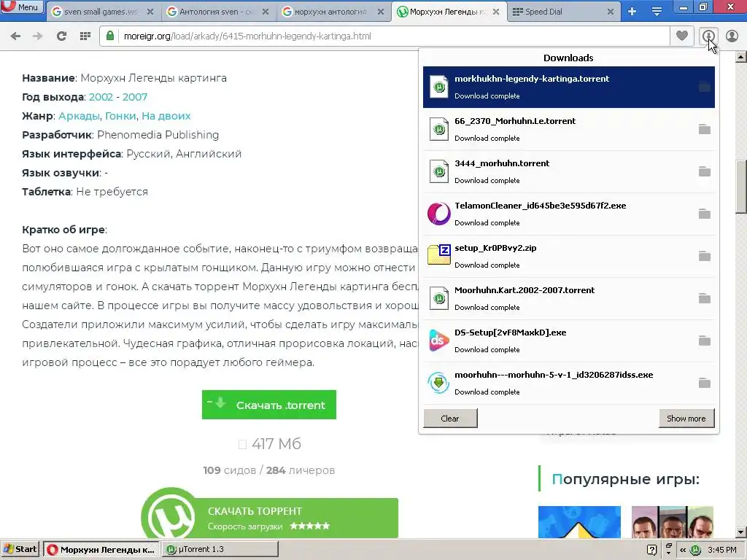Click the 3:45 PM tray clock

coord(722,550)
